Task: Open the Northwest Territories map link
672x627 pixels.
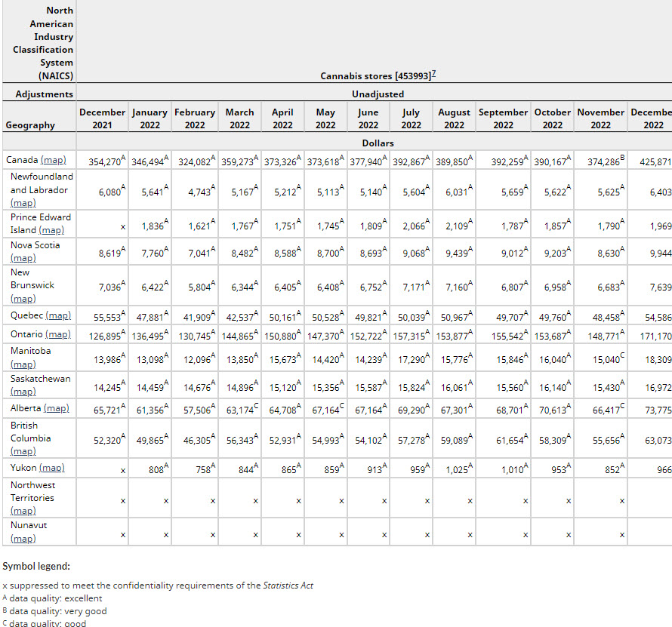Action: coord(23,512)
